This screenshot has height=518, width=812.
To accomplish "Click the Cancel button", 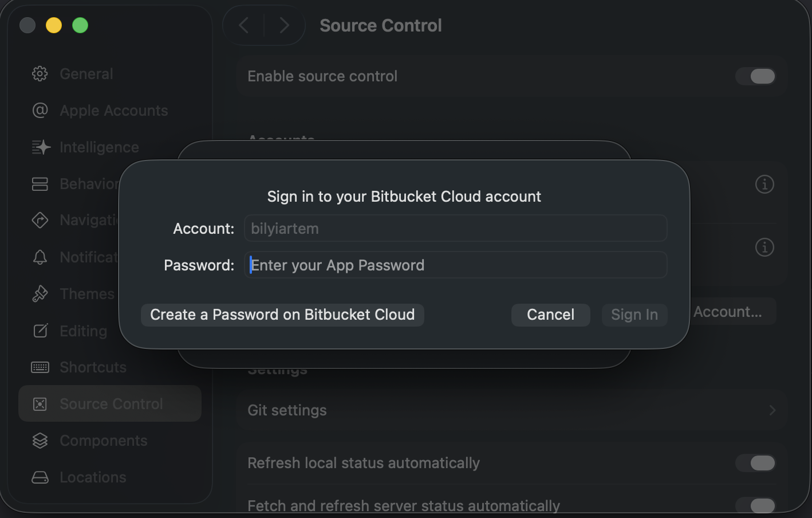I will [x=550, y=315].
